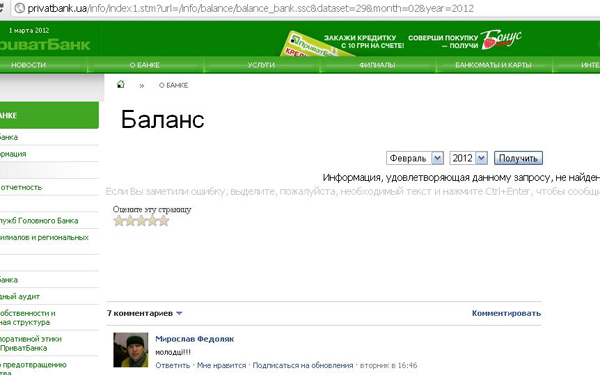Click Ответить under the comment
Image resolution: width=600 pixels, height=375 pixels.
[173, 365]
